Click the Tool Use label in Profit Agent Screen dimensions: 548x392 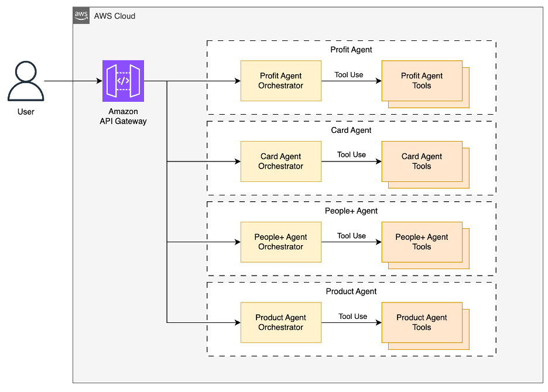click(x=349, y=75)
